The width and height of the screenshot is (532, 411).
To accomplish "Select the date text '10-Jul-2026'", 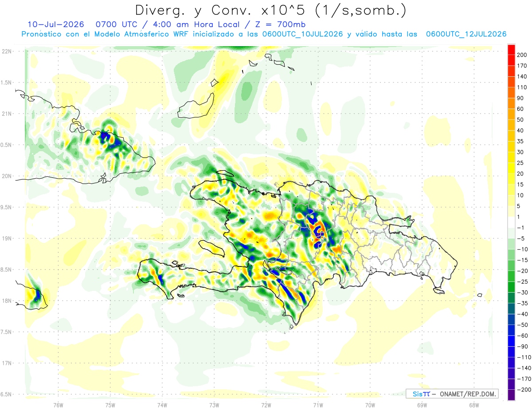I will [x=55, y=24].
